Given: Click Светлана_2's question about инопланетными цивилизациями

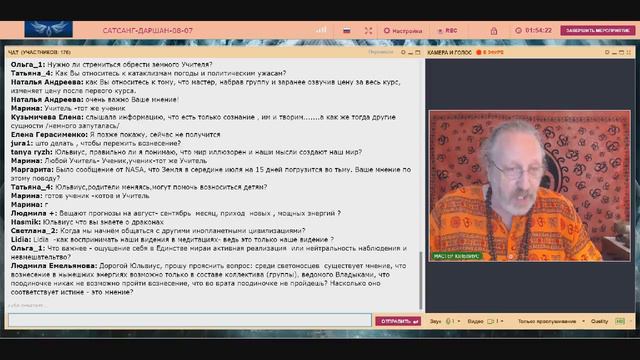Looking at the screenshot, I should tap(158, 231).
